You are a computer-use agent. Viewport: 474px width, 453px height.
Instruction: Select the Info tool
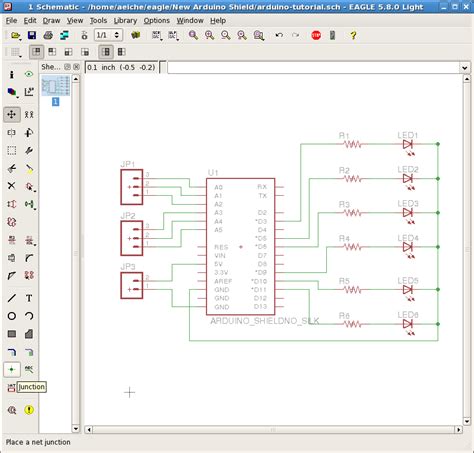point(12,74)
